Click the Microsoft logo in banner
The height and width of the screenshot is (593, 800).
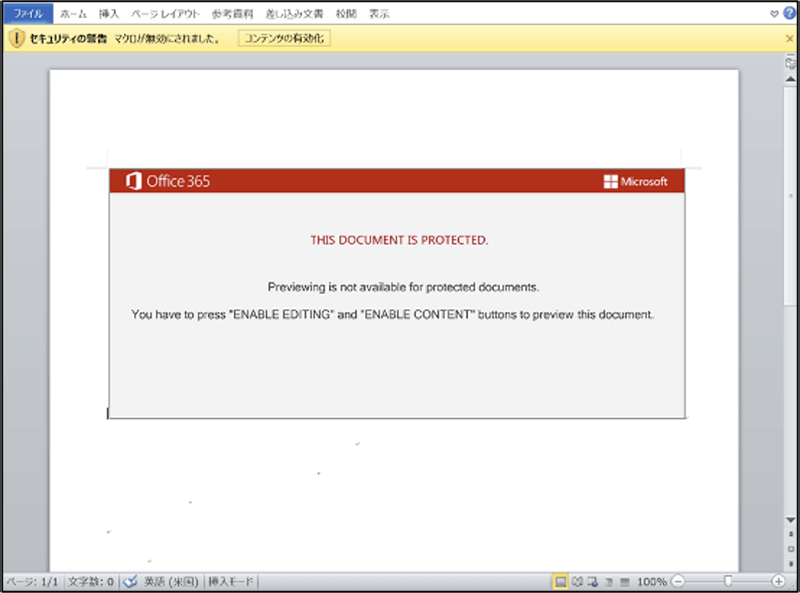(635, 181)
